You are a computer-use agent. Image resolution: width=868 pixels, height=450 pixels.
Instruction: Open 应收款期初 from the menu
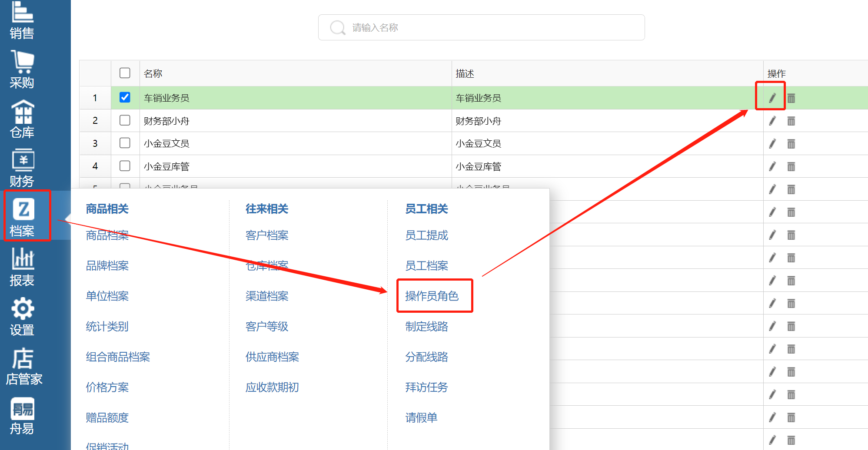coord(272,387)
